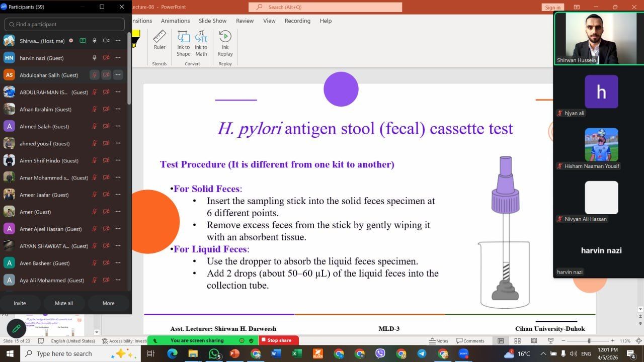Switch to Slide Sorter view
The image size is (644, 362).
[x=517, y=341]
